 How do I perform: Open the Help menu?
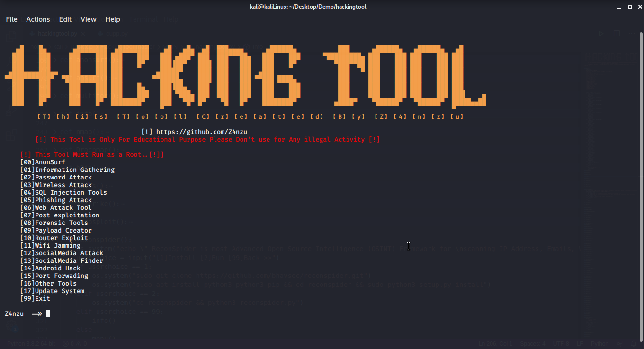pos(112,19)
